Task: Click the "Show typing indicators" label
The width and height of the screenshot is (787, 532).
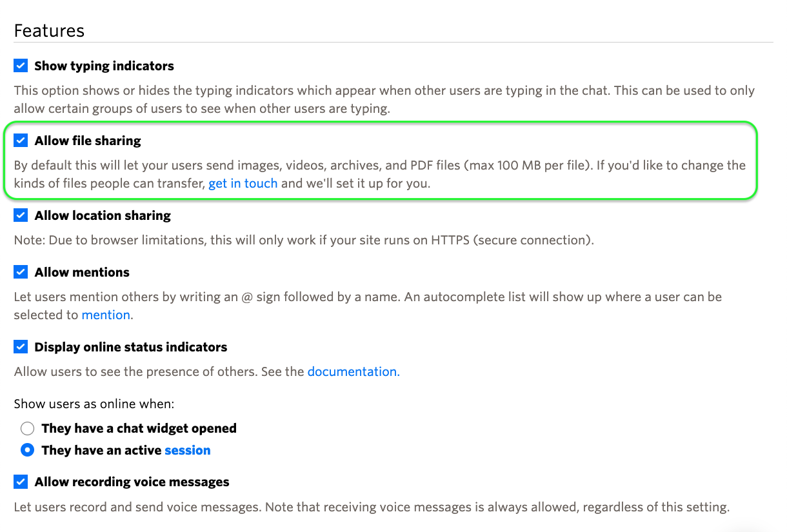Action: [x=103, y=65]
